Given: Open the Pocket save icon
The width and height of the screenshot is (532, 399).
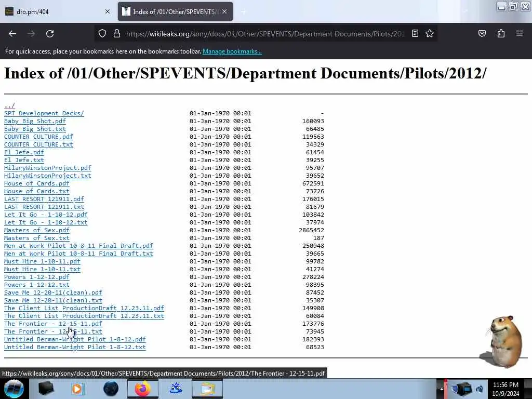Looking at the screenshot, I should pos(482,33).
